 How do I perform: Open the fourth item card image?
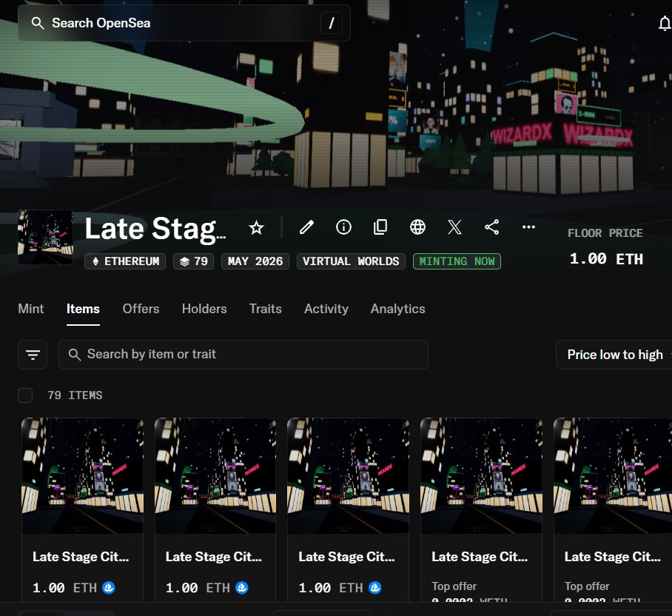[x=481, y=476]
